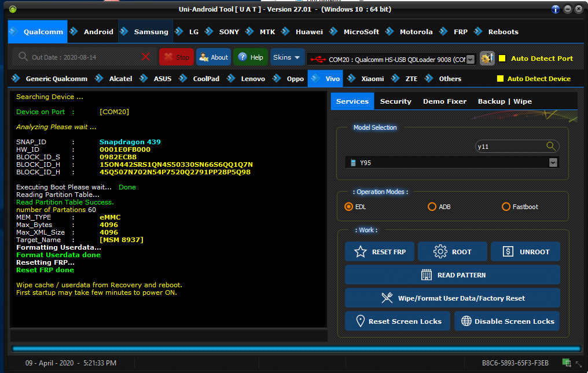The height and width of the screenshot is (373, 588).
Task: Expand the COM port dropdown list
Action: click(470, 59)
